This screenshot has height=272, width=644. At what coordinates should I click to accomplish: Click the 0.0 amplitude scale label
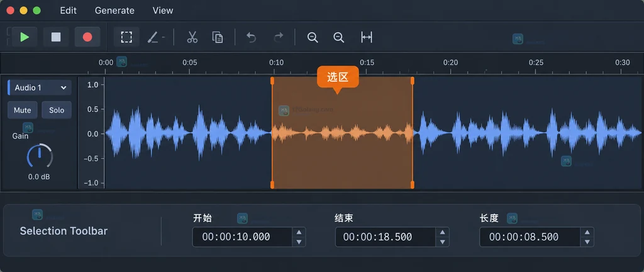93,134
